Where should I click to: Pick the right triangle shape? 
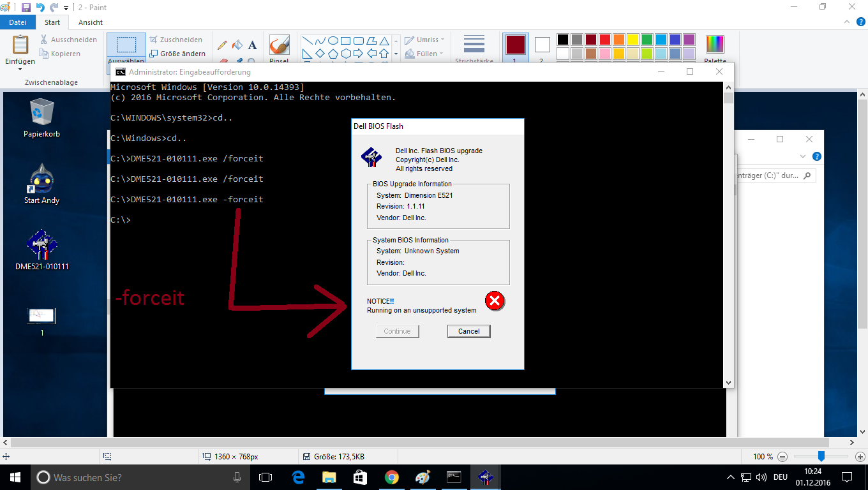307,54
